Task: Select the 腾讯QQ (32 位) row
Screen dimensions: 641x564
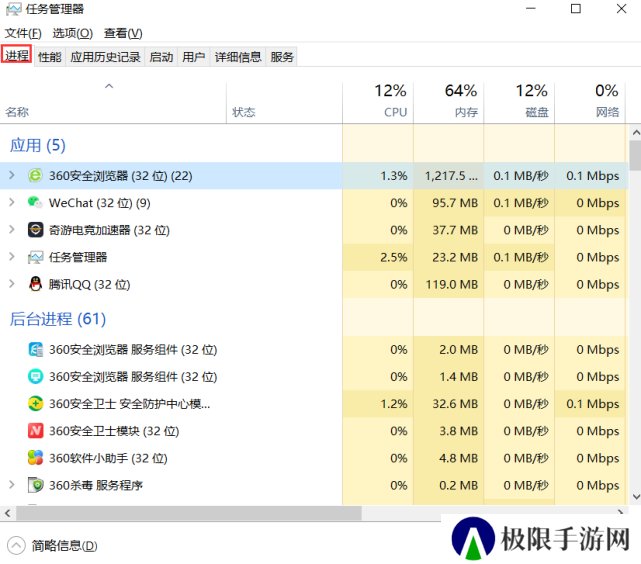Action: 313,284
